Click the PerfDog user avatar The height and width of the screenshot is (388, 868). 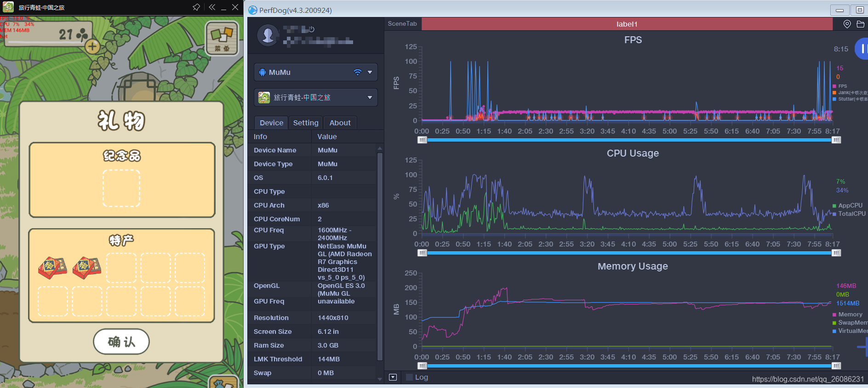tap(268, 35)
